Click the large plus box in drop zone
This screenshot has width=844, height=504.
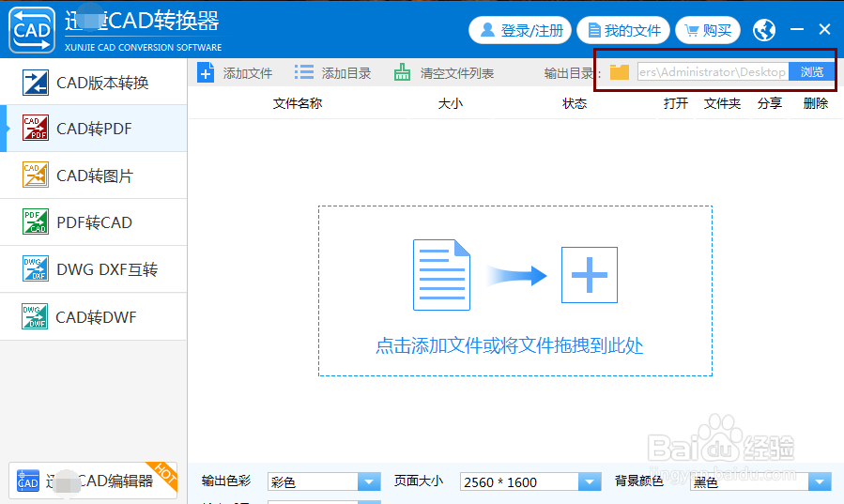[590, 275]
